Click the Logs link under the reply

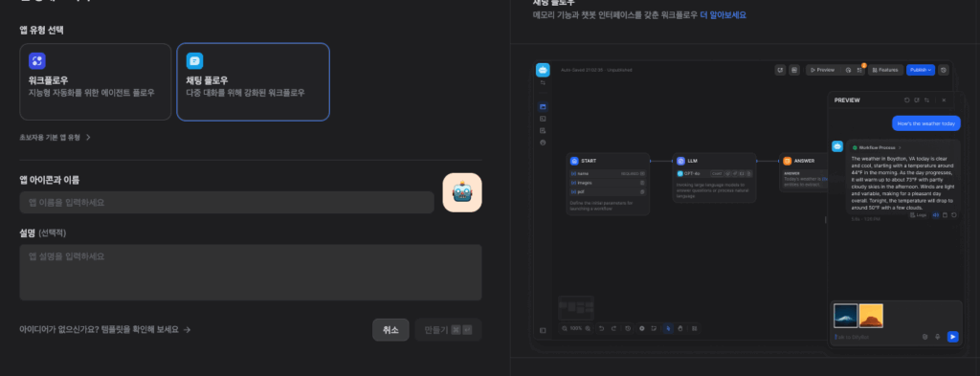919,215
